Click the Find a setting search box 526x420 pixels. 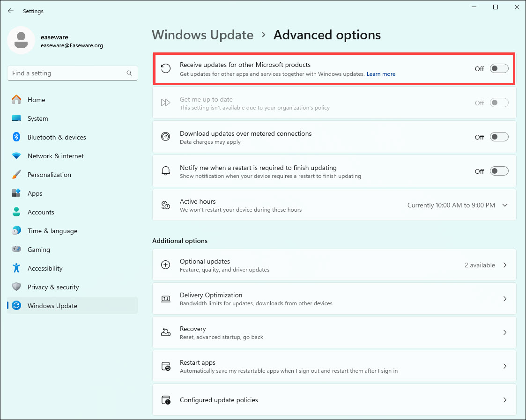tap(73, 73)
